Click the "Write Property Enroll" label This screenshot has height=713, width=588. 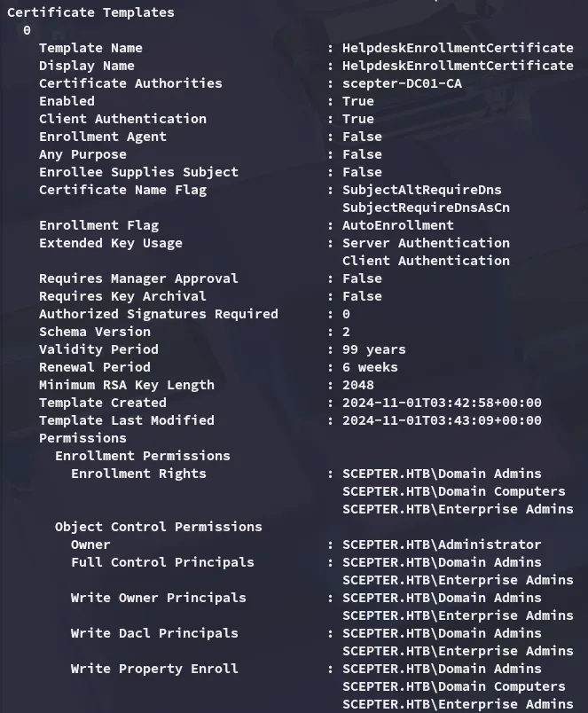pyautogui.click(x=154, y=669)
